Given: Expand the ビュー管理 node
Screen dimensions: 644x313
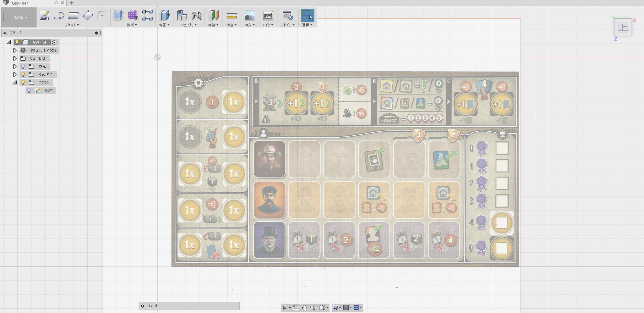Looking at the screenshot, I should pyautogui.click(x=15, y=58).
